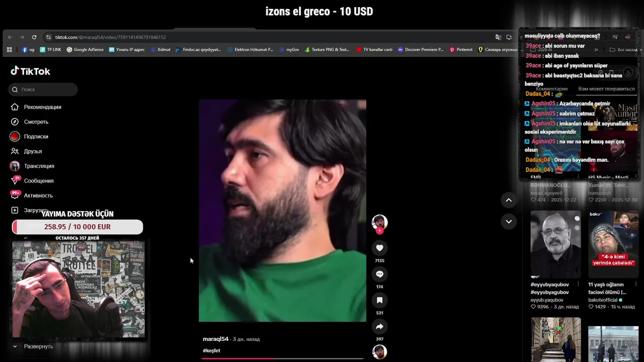Open the browser apps grid shortcut
The width and height of the screenshot is (644, 362).
coord(9,50)
